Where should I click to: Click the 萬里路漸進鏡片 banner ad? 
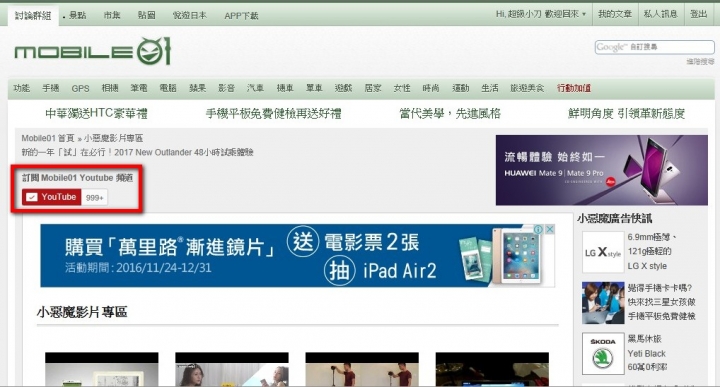pos(298,256)
